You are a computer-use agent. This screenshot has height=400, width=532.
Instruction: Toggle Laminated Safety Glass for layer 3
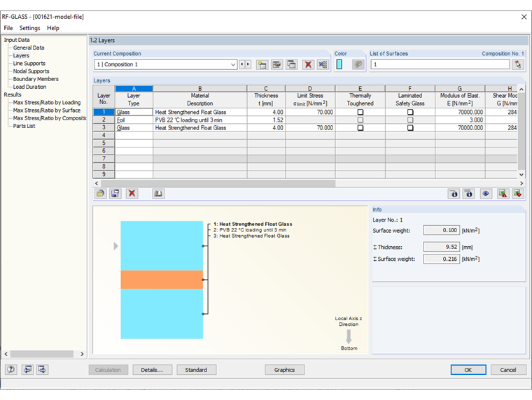[x=410, y=128]
